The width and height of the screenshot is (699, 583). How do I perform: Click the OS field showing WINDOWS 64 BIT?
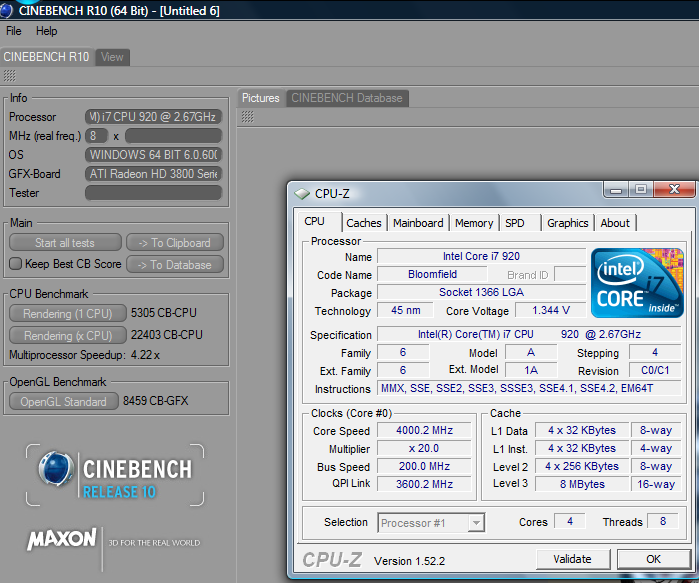(x=153, y=155)
